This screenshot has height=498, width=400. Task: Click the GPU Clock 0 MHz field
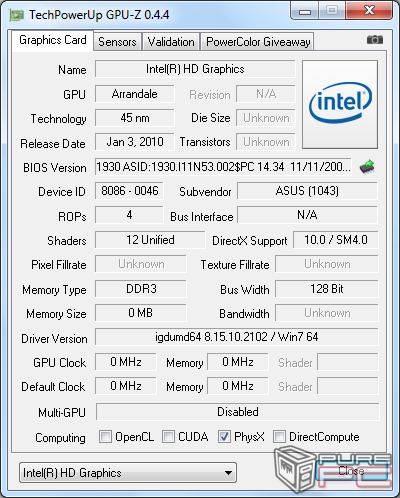[x=126, y=362]
